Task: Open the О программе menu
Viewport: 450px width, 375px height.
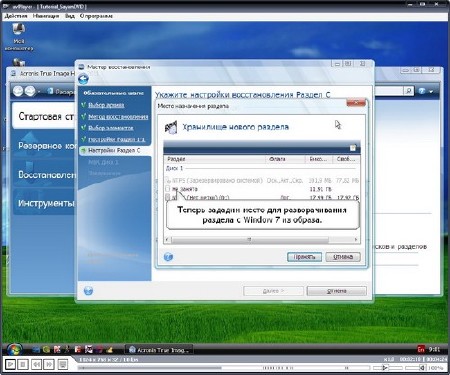Action: coord(96,16)
